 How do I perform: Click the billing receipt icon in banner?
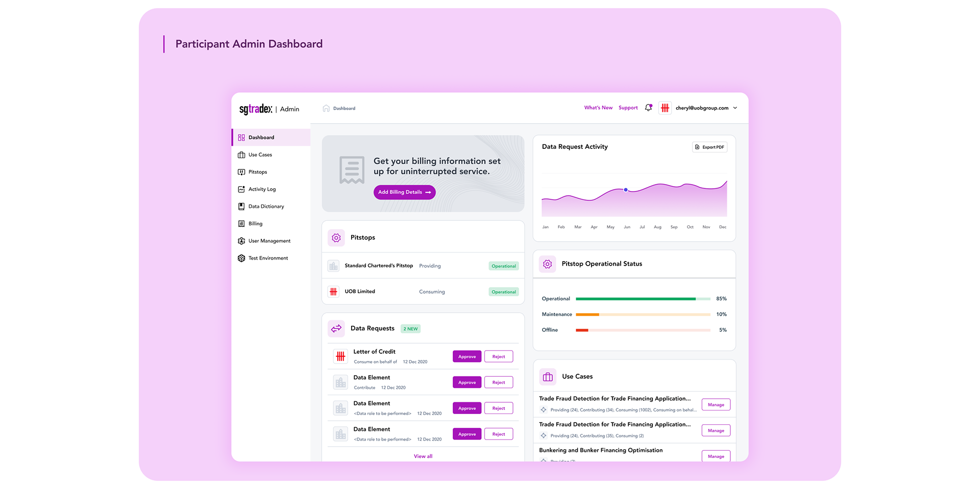point(352,170)
